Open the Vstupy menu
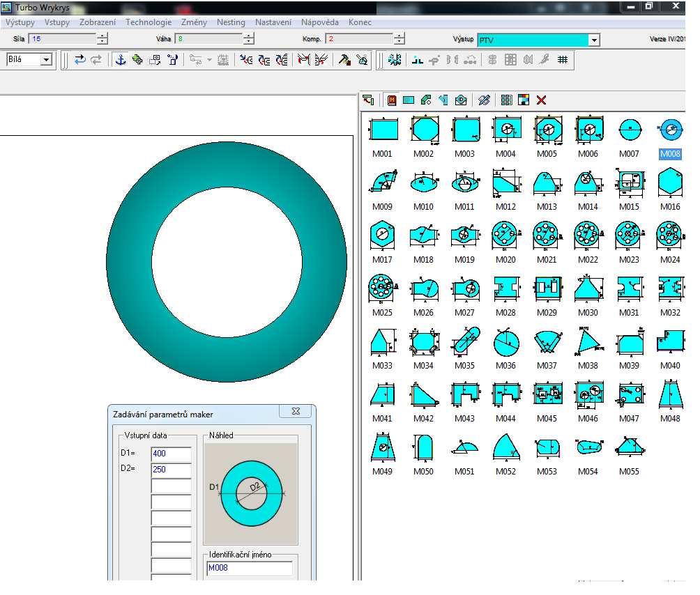This screenshot has height=595, width=700. coord(57,22)
